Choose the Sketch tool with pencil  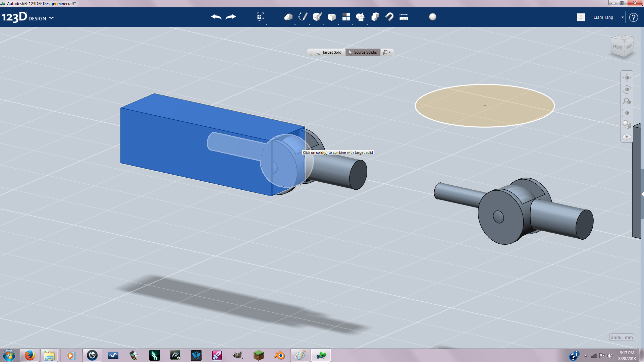[303, 17]
